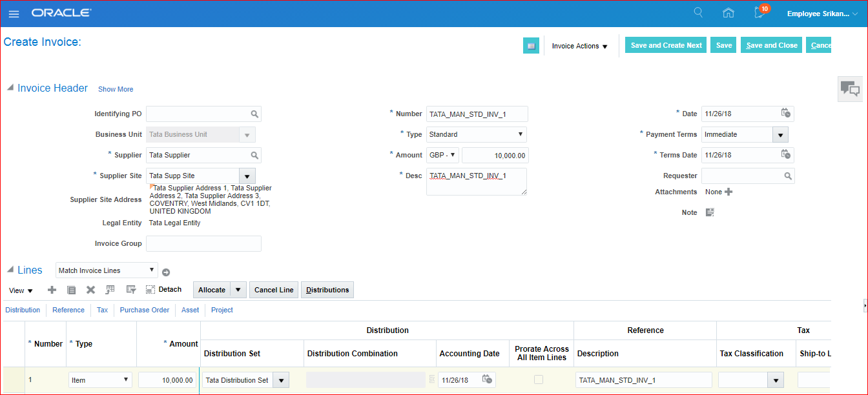This screenshot has width=868, height=395.
Task: Open Payment Terms dropdown
Action: click(x=781, y=134)
